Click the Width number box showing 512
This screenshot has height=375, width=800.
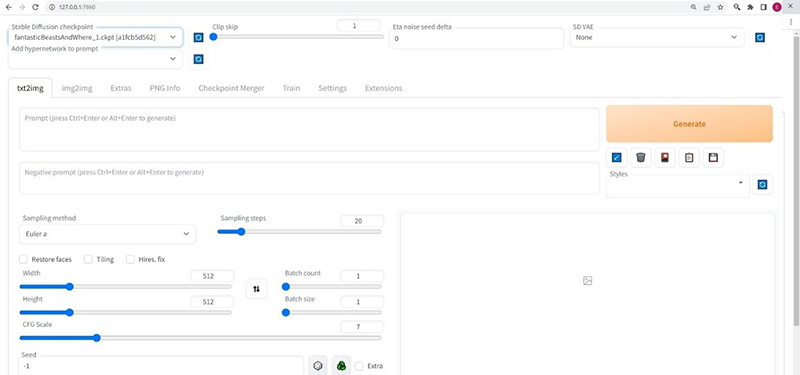coord(212,276)
